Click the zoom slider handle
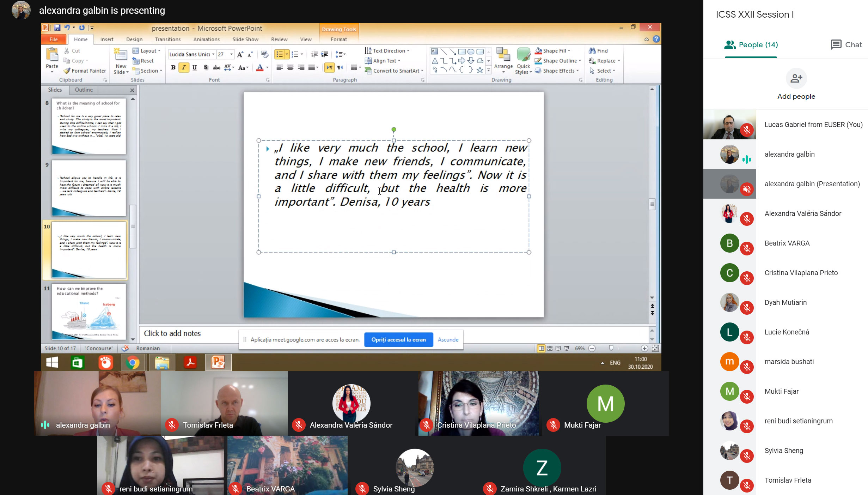 611,349
